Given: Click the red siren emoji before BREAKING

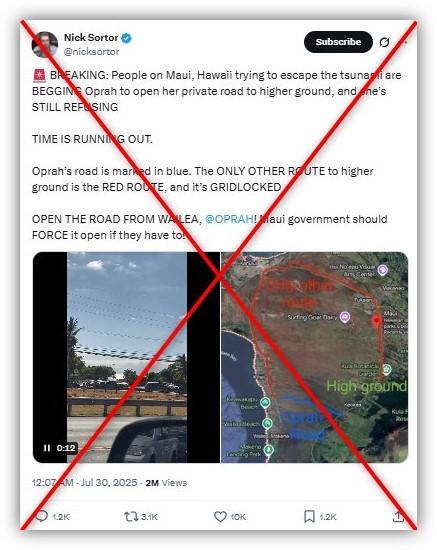Looking at the screenshot, I should point(39,75).
